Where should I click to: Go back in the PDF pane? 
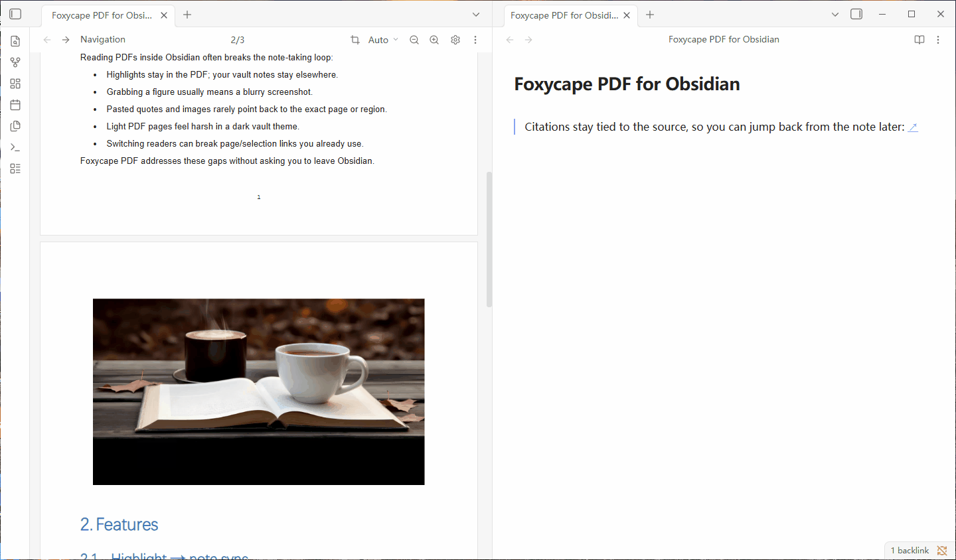click(x=47, y=40)
